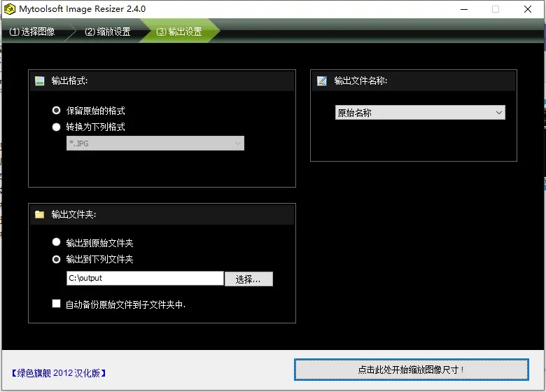The height and width of the screenshot is (392, 546).
Task: Click the C:\output folder path field
Action: tap(144, 279)
